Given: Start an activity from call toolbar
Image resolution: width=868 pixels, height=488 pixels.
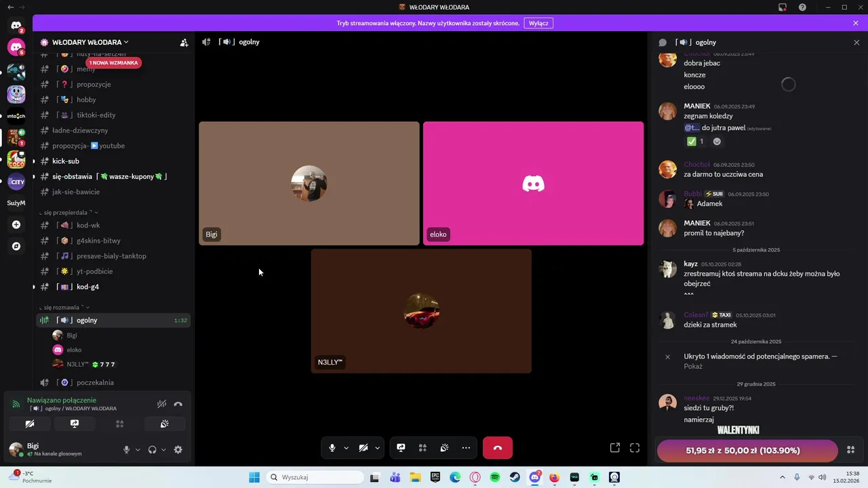Looking at the screenshot, I should [x=422, y=448].
